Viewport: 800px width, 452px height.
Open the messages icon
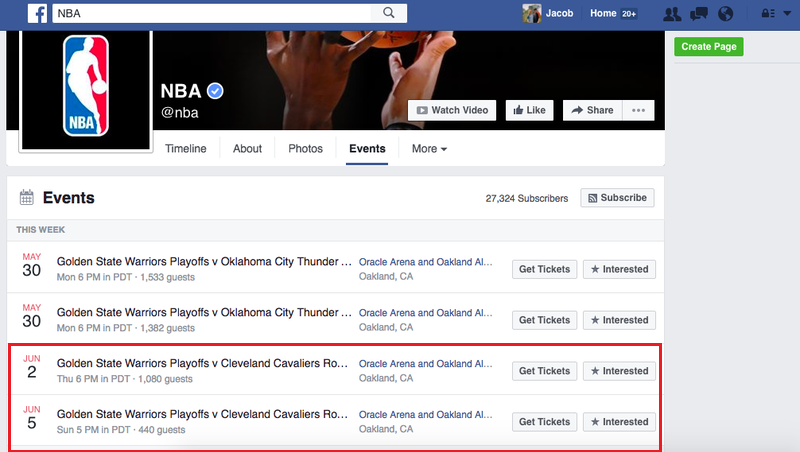[x=699, y=14]
